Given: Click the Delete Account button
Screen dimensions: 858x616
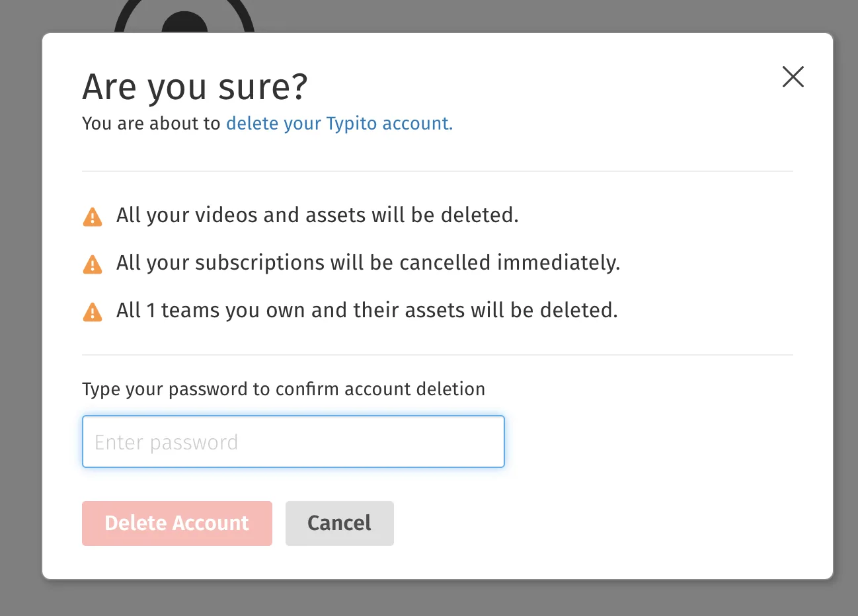Looking at the screenshot, I should (x=177, y=523).
